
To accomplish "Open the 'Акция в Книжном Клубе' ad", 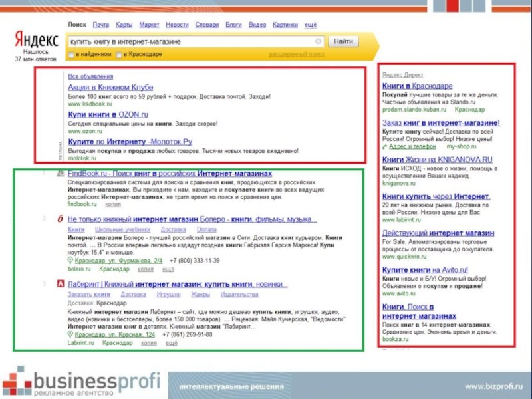I will 110,87.
